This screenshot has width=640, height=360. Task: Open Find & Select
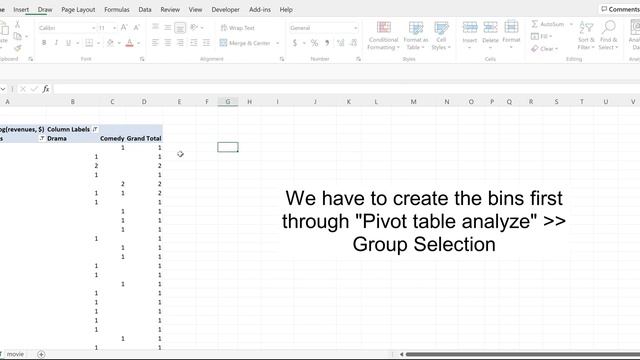pyautogui.click(x=608, y=36)
